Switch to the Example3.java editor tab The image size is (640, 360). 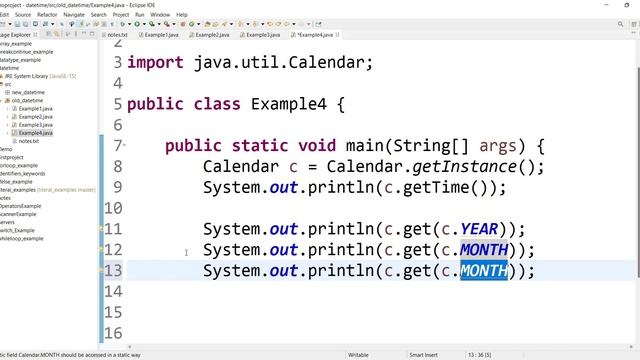pos(260,35)
